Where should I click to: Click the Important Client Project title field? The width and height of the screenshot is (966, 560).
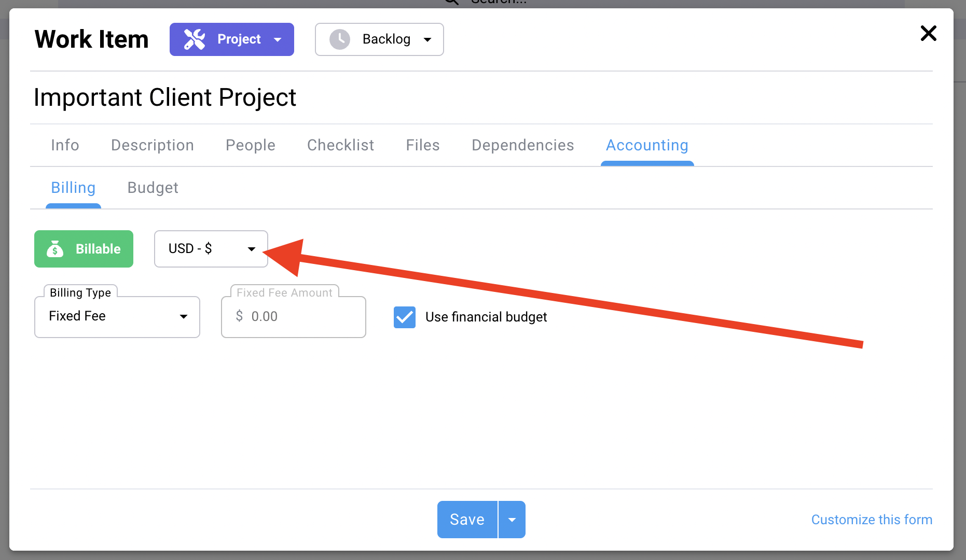(x=165, y=97)
